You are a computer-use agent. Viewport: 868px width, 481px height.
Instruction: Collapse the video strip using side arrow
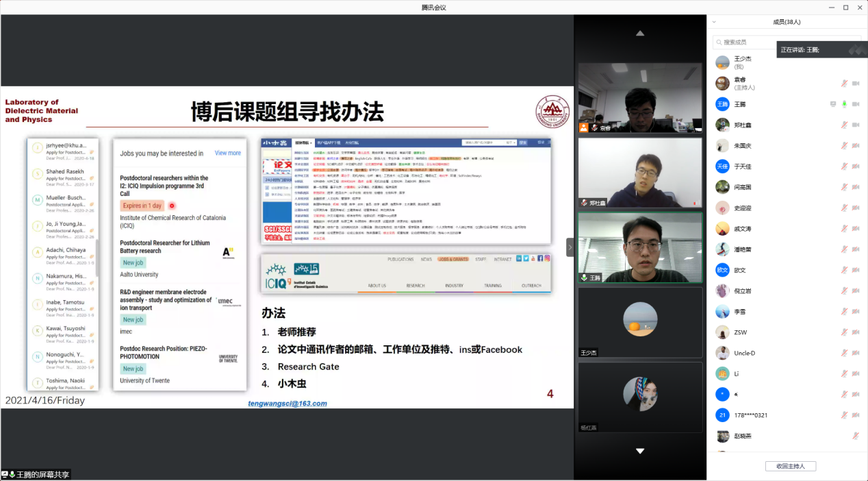pos(570,247)
